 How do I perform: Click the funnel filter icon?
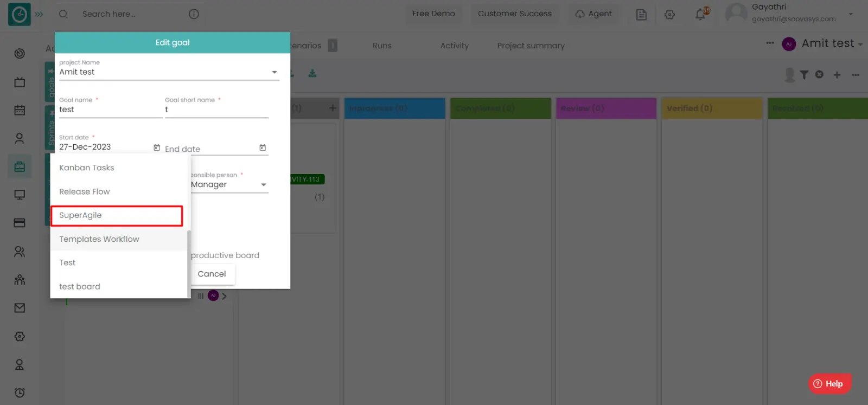click(804, 75)
